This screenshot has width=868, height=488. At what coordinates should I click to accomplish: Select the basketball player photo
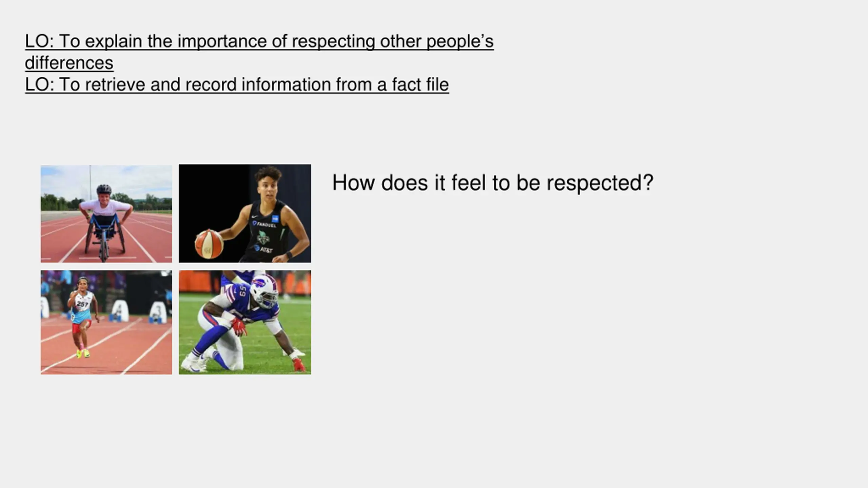click(x=245, y=213)
